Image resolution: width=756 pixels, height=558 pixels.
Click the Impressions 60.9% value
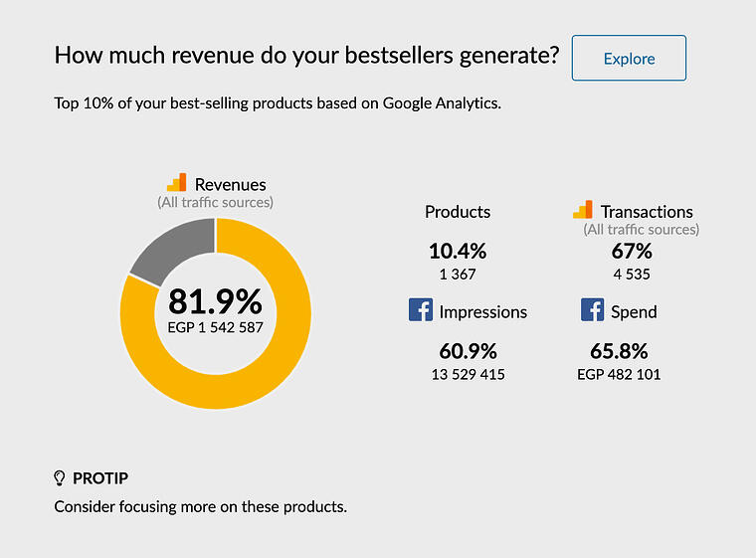tap(469, 351)
